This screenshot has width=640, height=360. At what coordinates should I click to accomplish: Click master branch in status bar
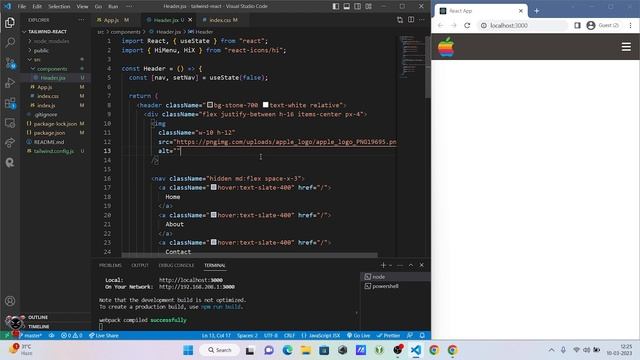tap(30, 336)
